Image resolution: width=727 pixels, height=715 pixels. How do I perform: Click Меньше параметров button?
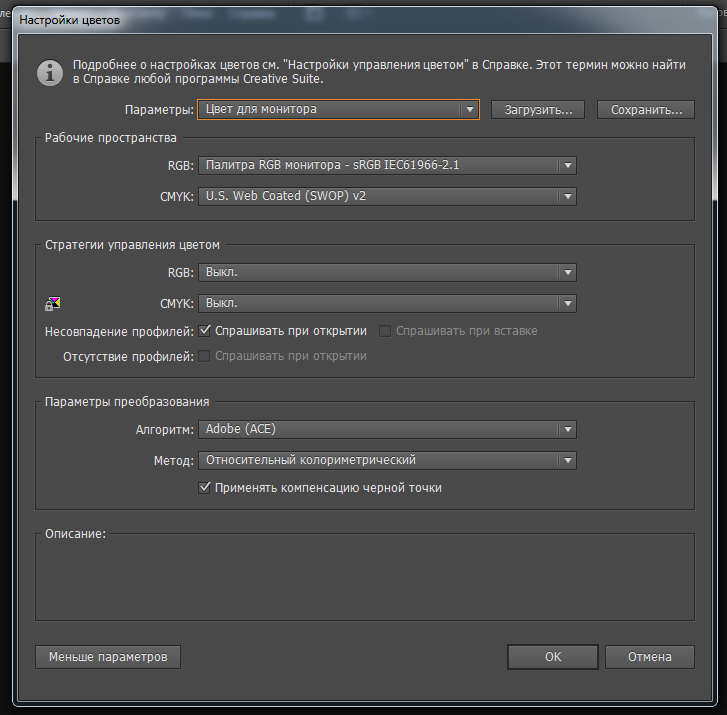click(108, 657)
